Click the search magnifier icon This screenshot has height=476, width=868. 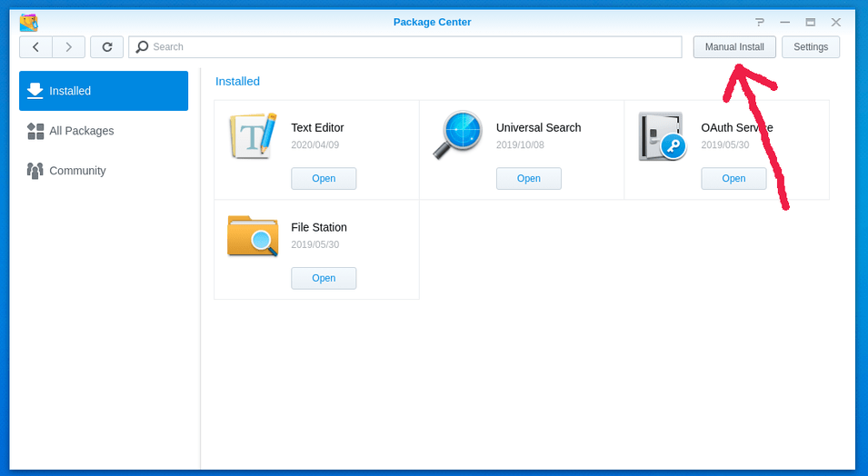143,46
